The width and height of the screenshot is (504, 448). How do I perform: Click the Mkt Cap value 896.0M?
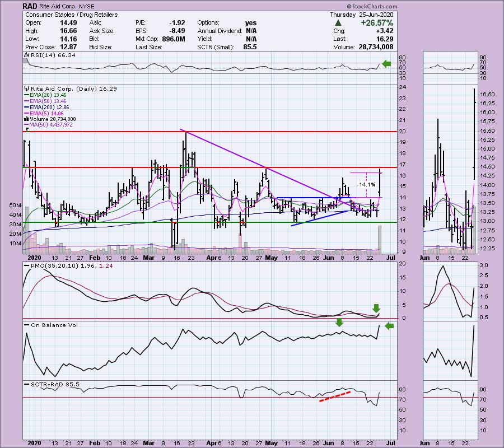(172, 39)
